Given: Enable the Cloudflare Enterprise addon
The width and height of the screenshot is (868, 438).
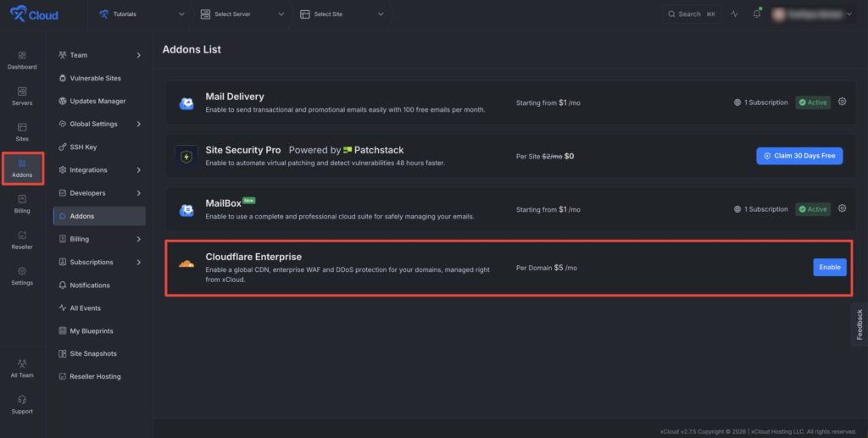Looking at the screenshot, I should click(x=829, y=267).
